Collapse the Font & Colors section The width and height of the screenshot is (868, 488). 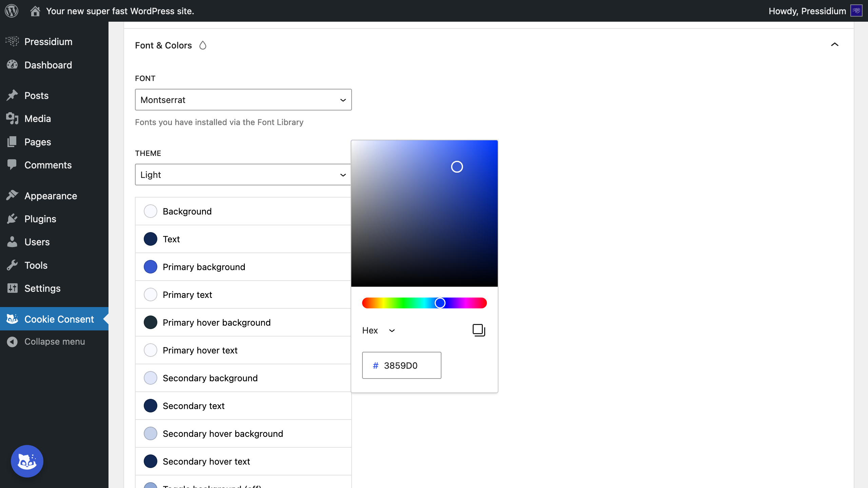pos(835,45)
